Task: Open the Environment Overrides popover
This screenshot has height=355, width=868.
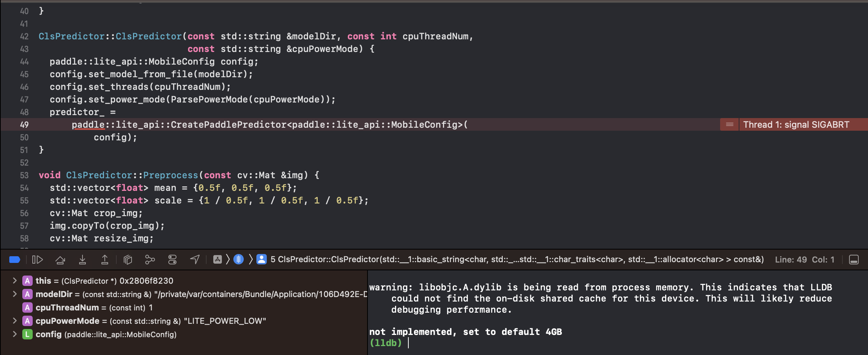Action: (172, 259)
